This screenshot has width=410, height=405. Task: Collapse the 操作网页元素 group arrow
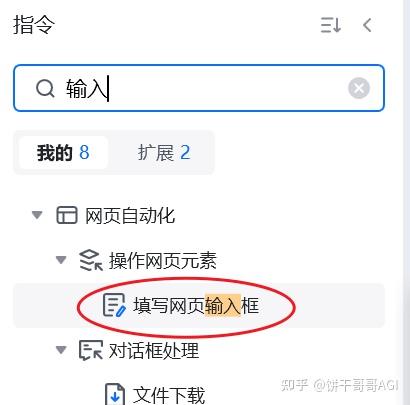coord(61,260)
